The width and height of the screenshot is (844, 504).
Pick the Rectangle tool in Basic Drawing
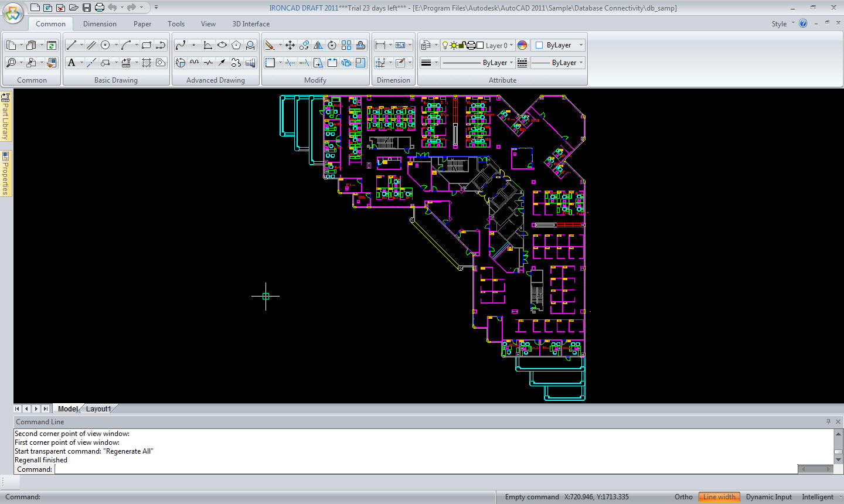pyautogui.click(x=147, y=45)
